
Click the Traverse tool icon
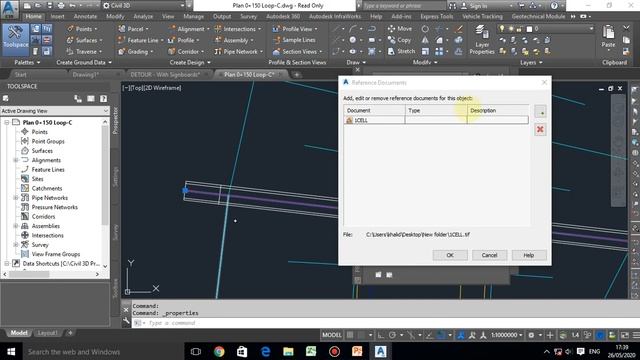[70, 51]
